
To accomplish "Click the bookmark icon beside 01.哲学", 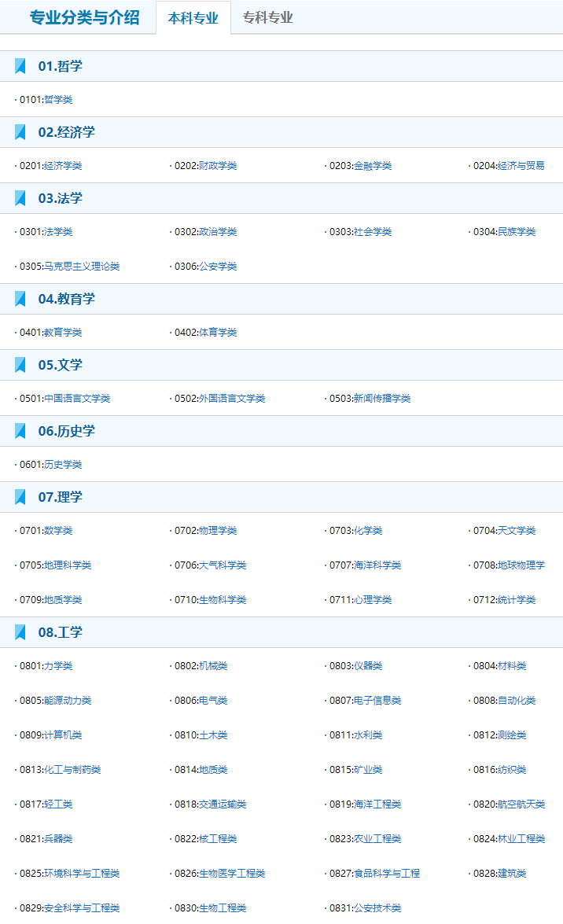I will [20, 66].
